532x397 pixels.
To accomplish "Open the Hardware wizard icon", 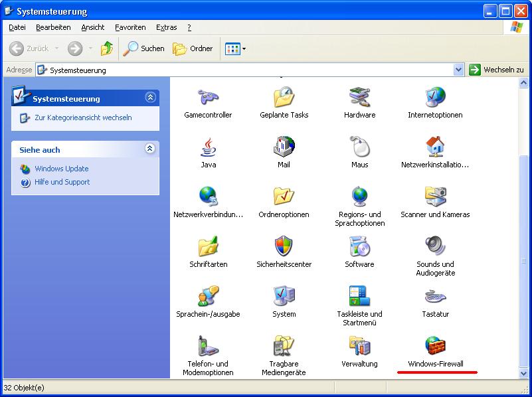I will coord(359,97).
